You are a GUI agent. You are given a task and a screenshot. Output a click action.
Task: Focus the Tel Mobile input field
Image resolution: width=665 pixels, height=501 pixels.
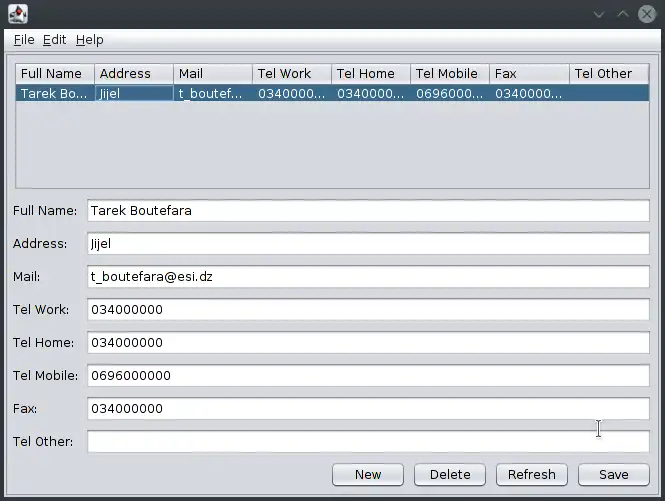coord(368,375)
